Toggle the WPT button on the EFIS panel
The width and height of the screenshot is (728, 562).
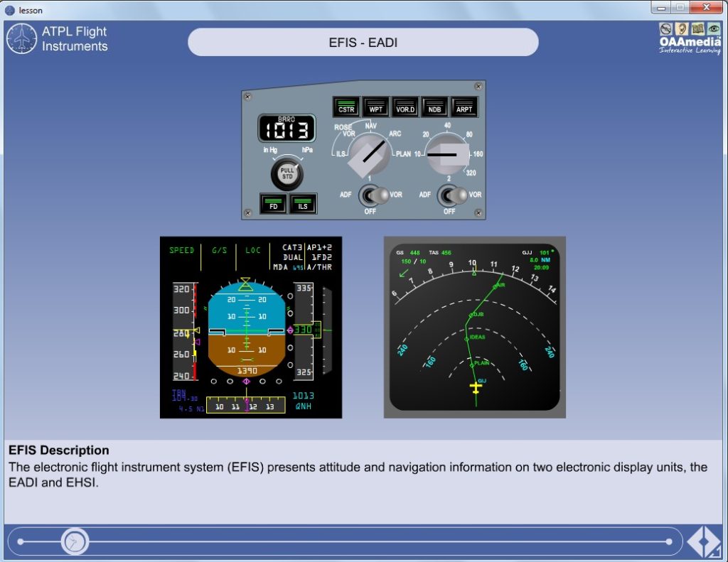coord(375,107)
